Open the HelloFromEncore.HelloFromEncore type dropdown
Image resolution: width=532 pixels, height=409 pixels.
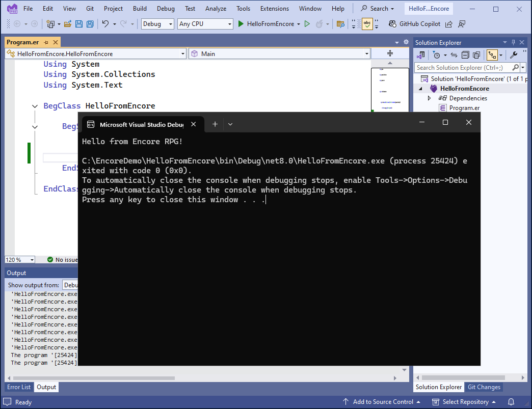click(96, 53)
